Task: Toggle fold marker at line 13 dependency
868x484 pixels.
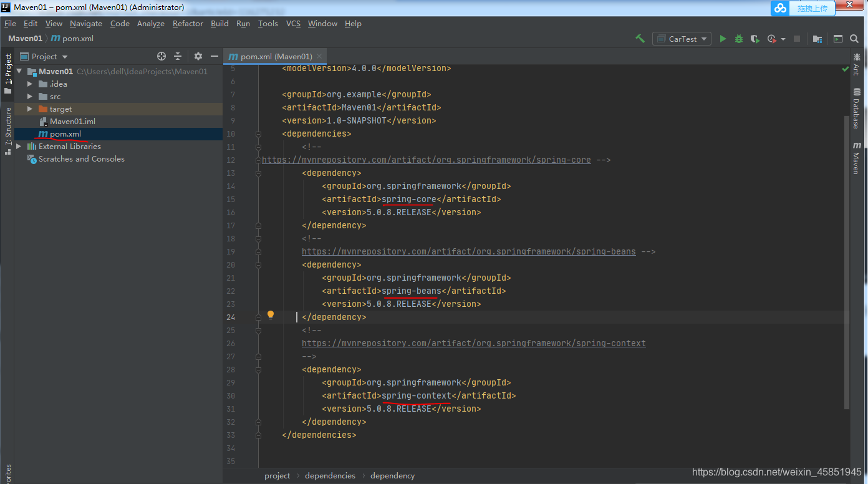Action: [258, 173]
